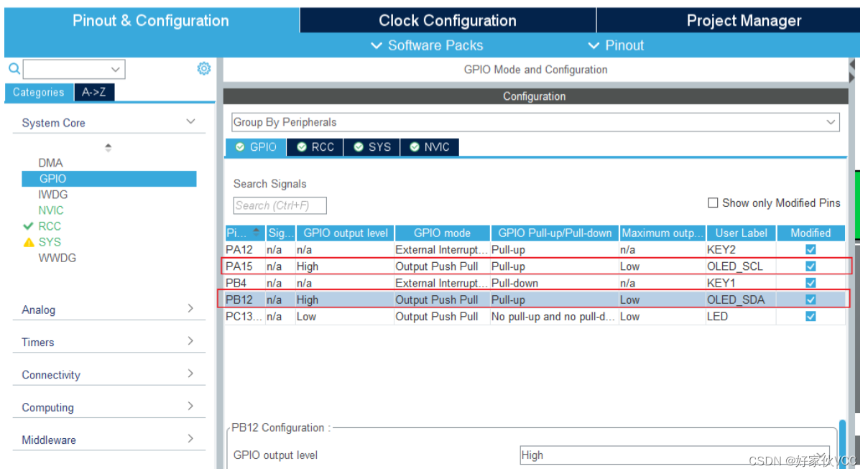Enable Show only Modified Pins checkbox
868x474 pixels.
pyautogui.click(x=713, y=203)
